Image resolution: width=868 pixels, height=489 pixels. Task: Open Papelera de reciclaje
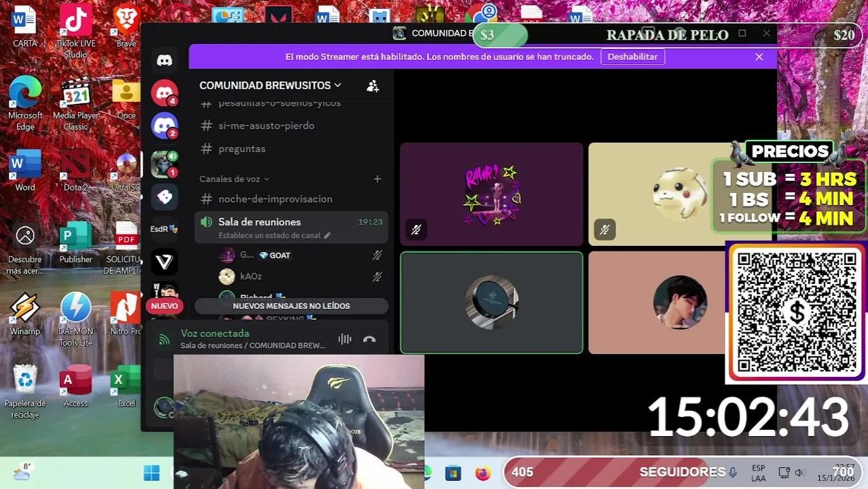[x=25, y=391]
